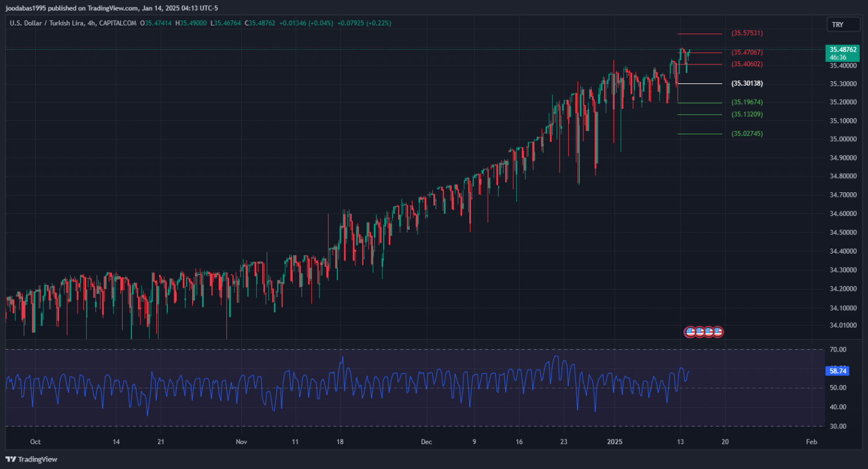The width and height of the screenshot is (868, 469).
Task: Click the 35.00000 tick on price axis
Action: click(842, 140)
